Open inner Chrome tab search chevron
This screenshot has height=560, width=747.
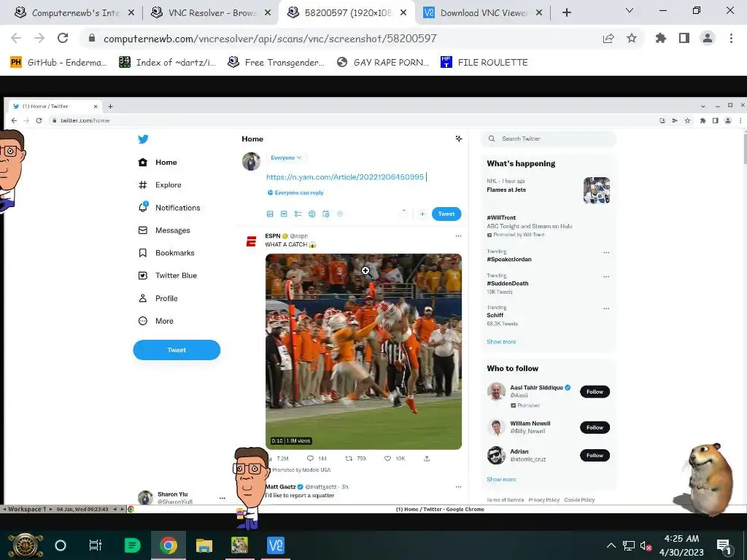pyautogui.click(x=703, y=106)
